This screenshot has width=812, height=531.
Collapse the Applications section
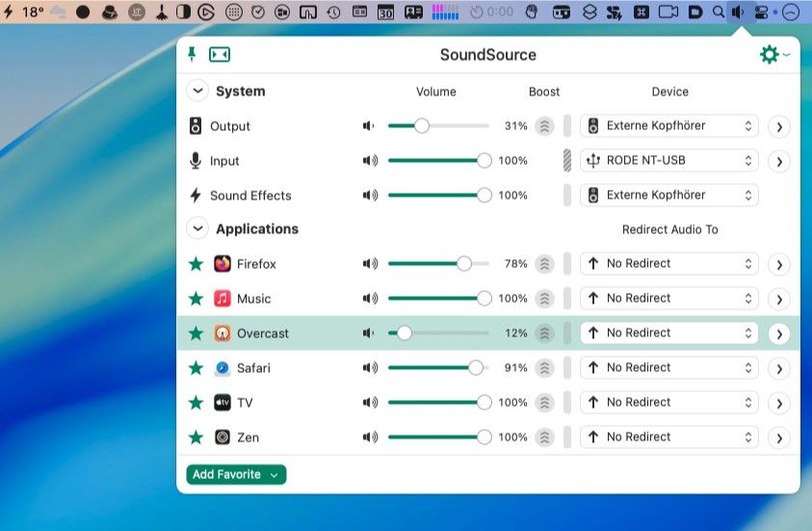(197, 229)
